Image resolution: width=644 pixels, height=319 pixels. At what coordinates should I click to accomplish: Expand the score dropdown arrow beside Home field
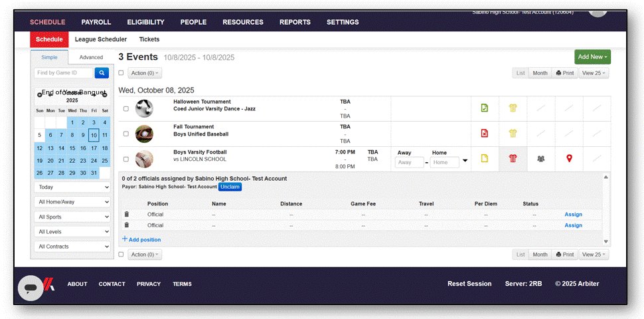(465, 161)
